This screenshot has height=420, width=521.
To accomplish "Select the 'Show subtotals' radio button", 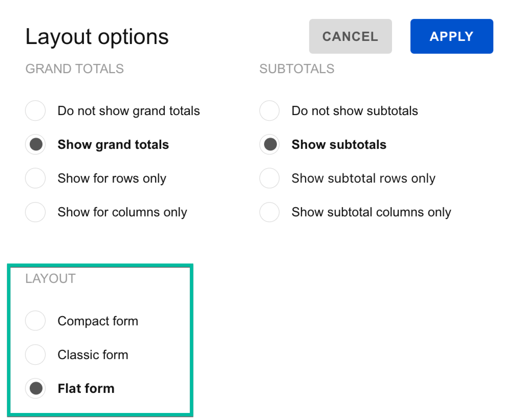I will pos(269,144).
